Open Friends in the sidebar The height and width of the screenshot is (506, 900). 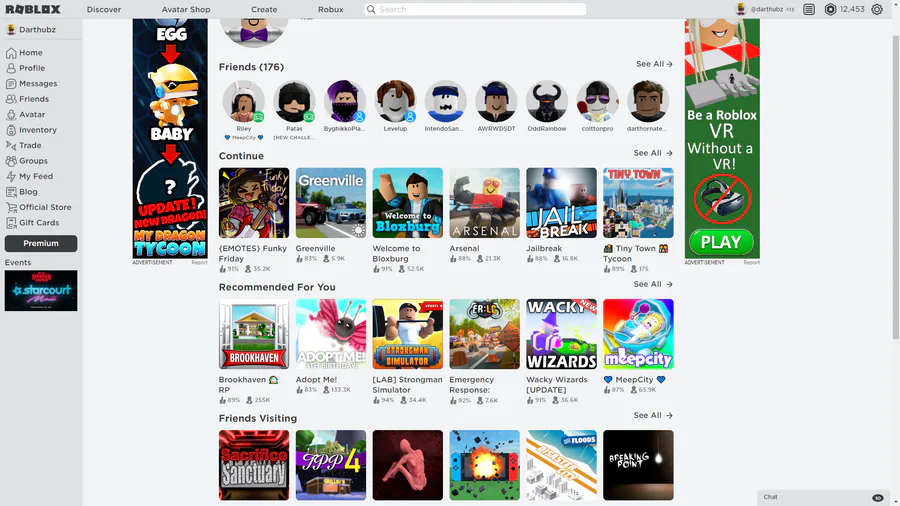pyautogui.click(x=28, y=99)
